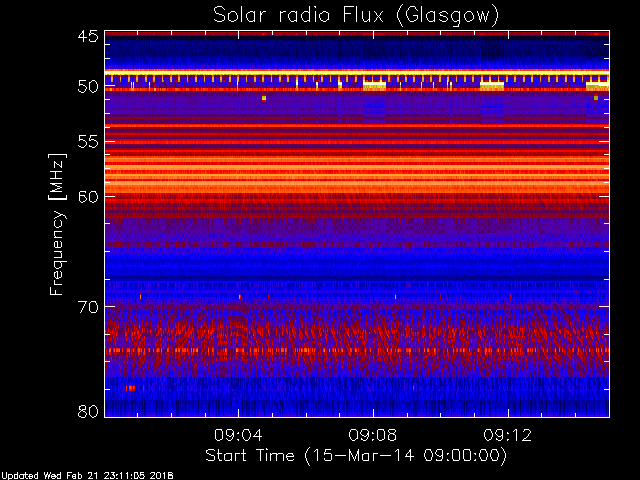This screenshot has height=480, width=640.
Task: Click the 45 MHz frequency tick label
Action: point(87,37)
